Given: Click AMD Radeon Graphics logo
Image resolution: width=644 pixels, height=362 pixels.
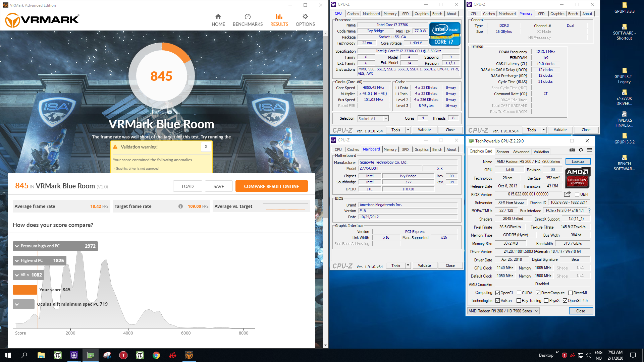Looking at the screenshot, I should (578, 178).
